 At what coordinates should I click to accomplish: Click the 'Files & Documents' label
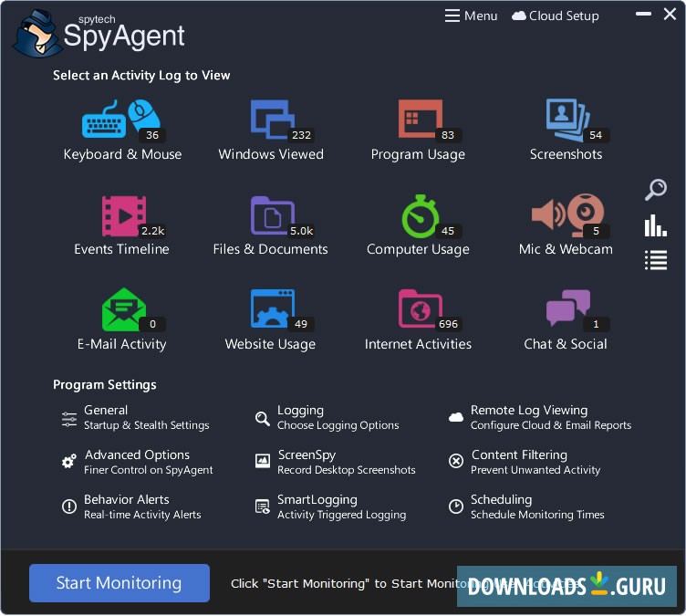[270, 249]
